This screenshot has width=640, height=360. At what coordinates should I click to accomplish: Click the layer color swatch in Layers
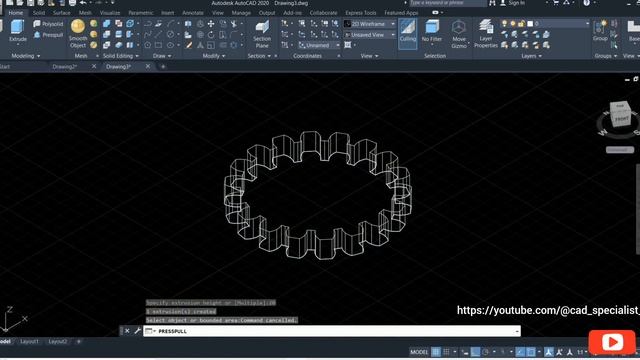[530, 24]
